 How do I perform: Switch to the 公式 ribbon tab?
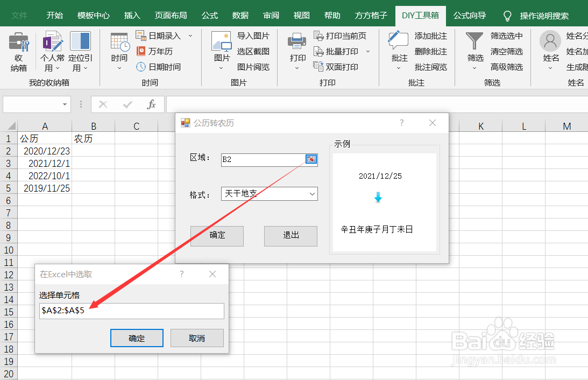coord(210,16)
